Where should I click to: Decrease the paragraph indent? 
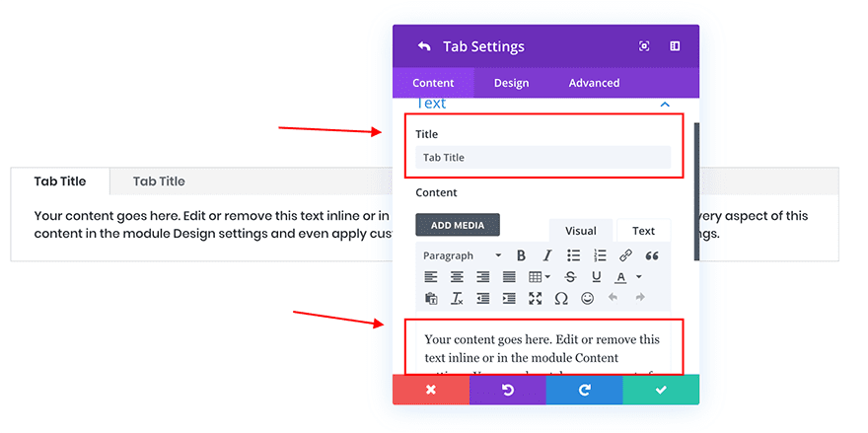pos(482,299)
